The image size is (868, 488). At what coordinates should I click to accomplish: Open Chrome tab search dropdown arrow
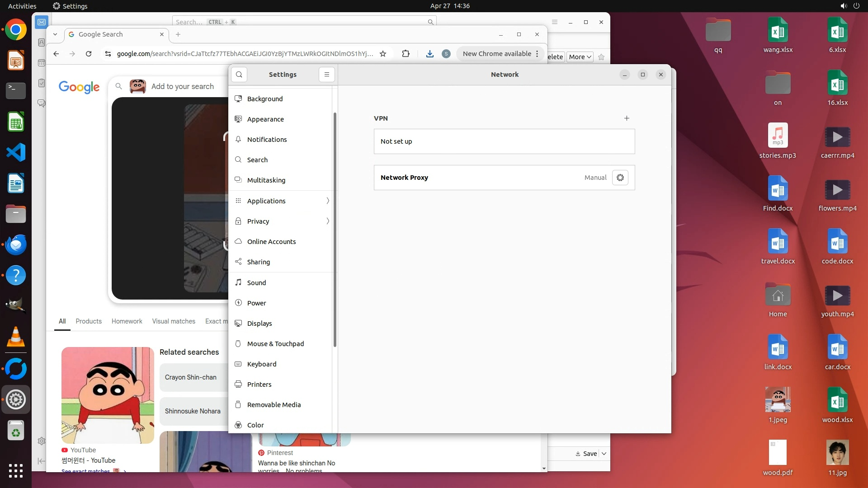(55, 34)
